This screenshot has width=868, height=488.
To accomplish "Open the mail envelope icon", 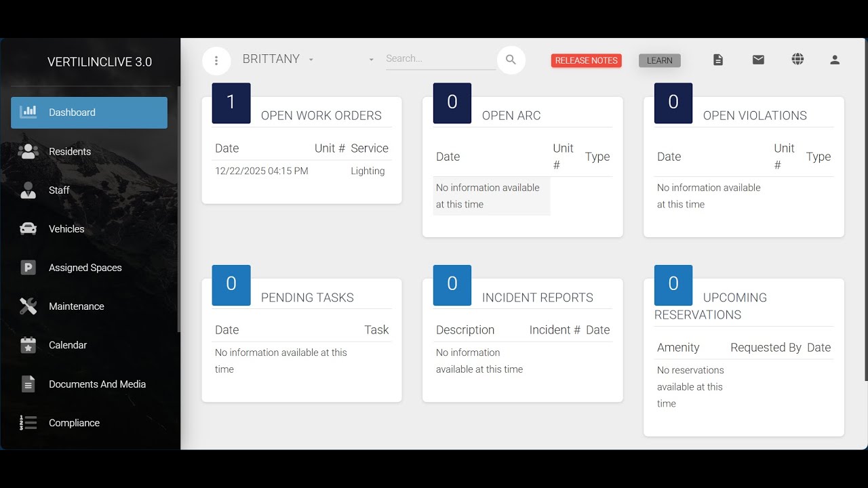I will pyautogui.click(x=758, y=60).
